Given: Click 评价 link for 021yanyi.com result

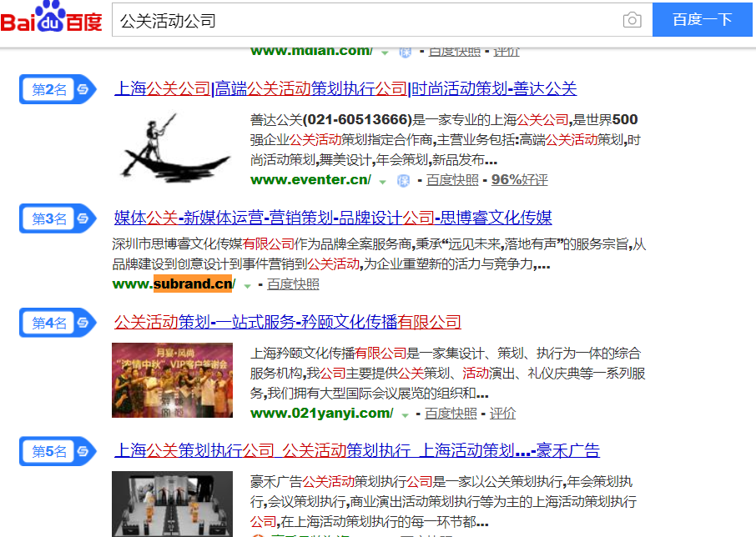Looking at the screenshot, I should pos(502,414).
